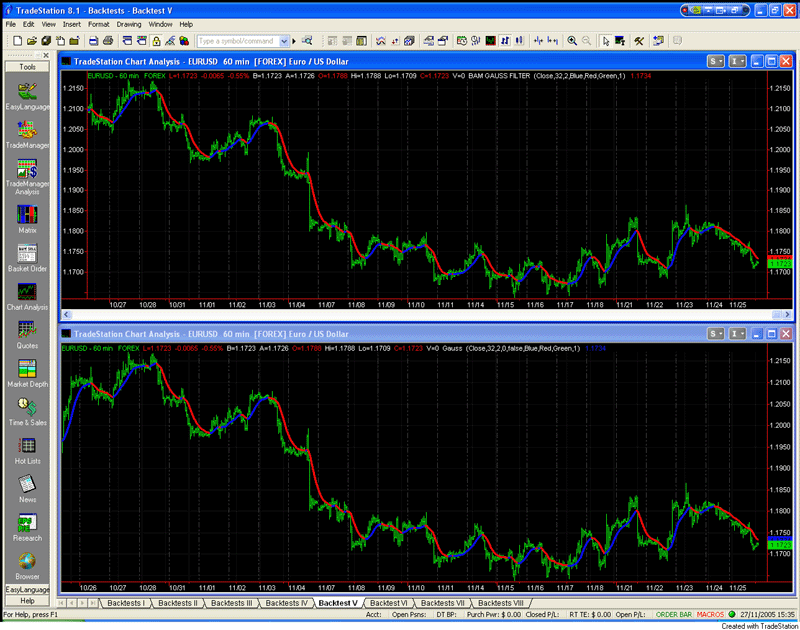Click EasyLanguage button at sidebar bottom
Viewport: 800px width, 630px height.
[27, 589]
